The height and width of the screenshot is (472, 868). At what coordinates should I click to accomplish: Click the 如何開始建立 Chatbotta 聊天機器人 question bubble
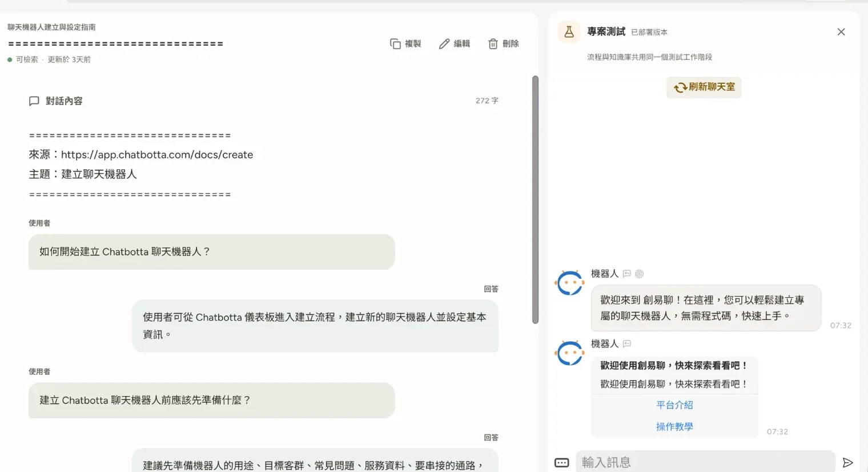click(212, 252)
